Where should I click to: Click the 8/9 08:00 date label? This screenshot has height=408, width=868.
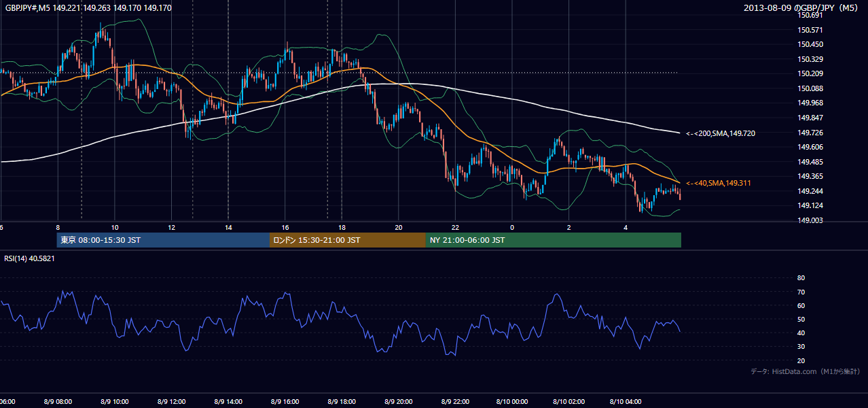point(57,401)
